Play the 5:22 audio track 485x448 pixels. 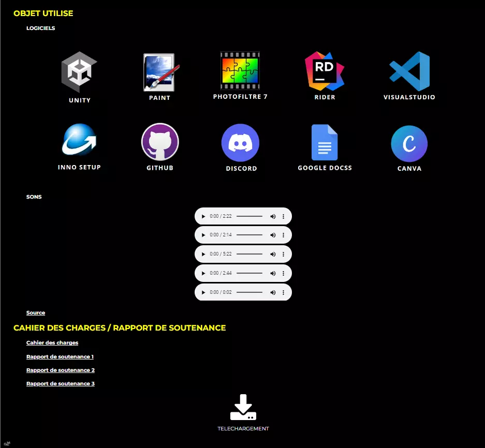203,254
